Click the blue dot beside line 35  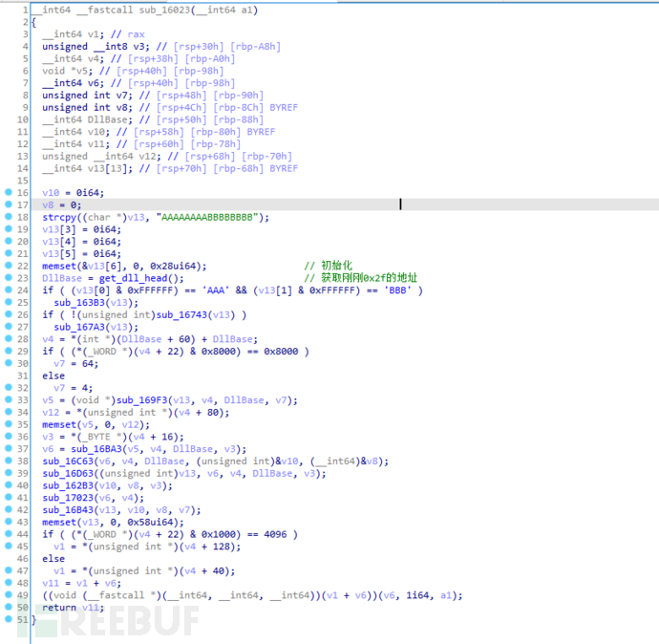(x=9, y=423)
